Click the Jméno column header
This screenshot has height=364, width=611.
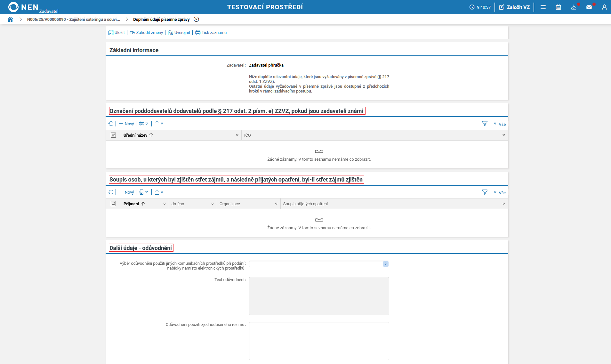tap(178, 204)
